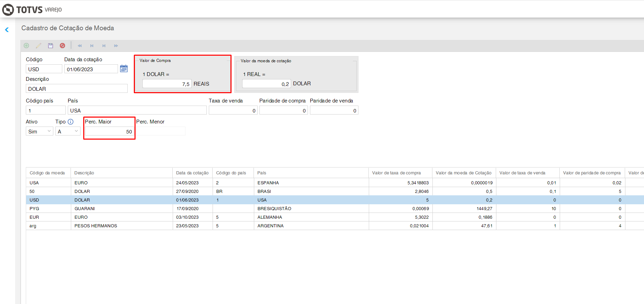Sort by Valor de paridade de compra header
The height and width of the screenshot is (304, 644).
point(592,173)
